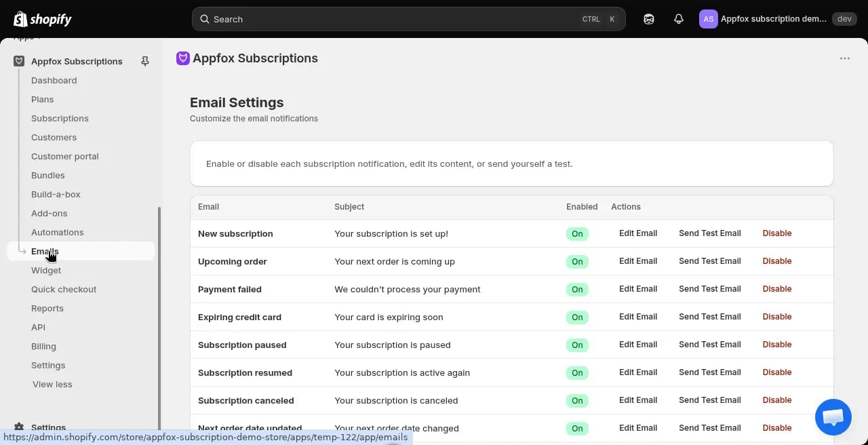Screen dimensions: 868x445
Task: Go to Bundles
Action: (48, 175)
